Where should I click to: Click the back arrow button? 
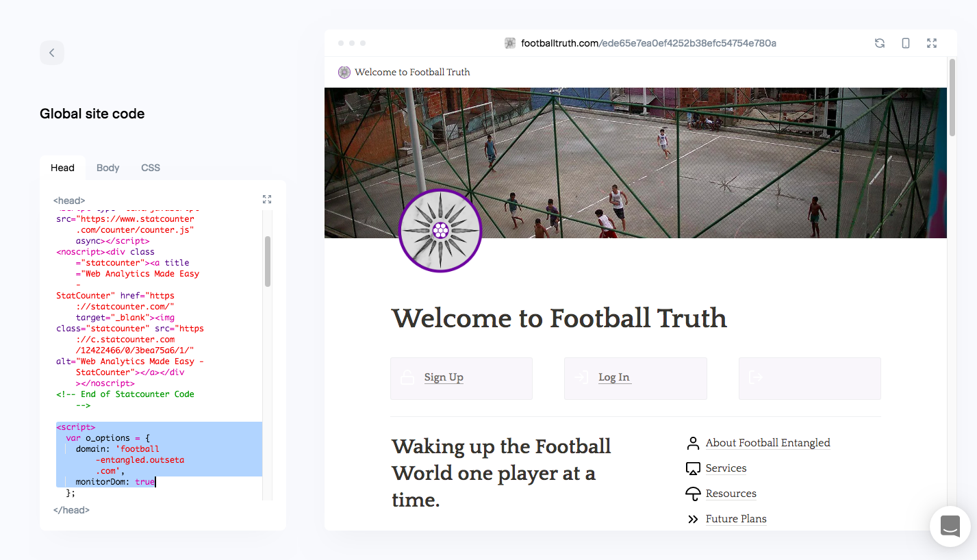[52, 53]
